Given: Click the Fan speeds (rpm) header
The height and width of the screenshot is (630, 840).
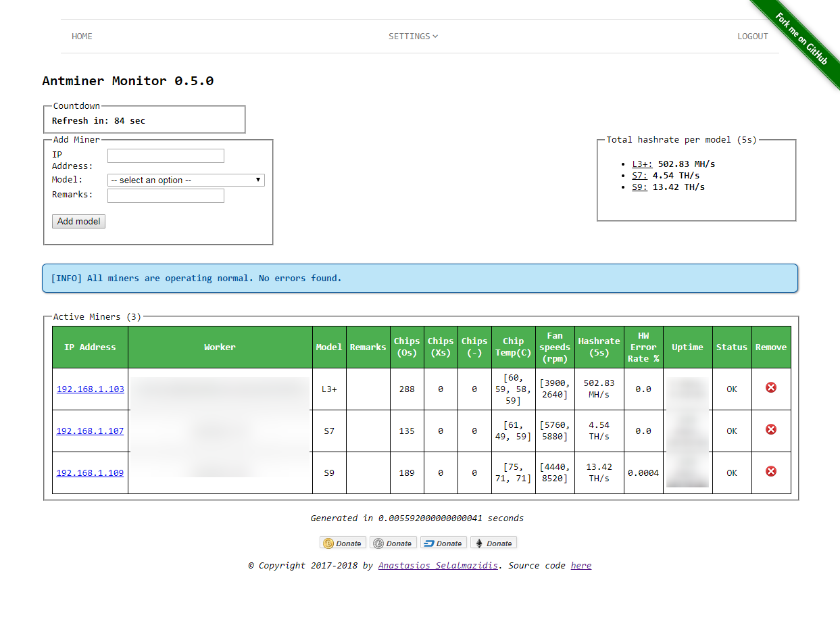Looking at the screenshot, I should coord(555,347).
